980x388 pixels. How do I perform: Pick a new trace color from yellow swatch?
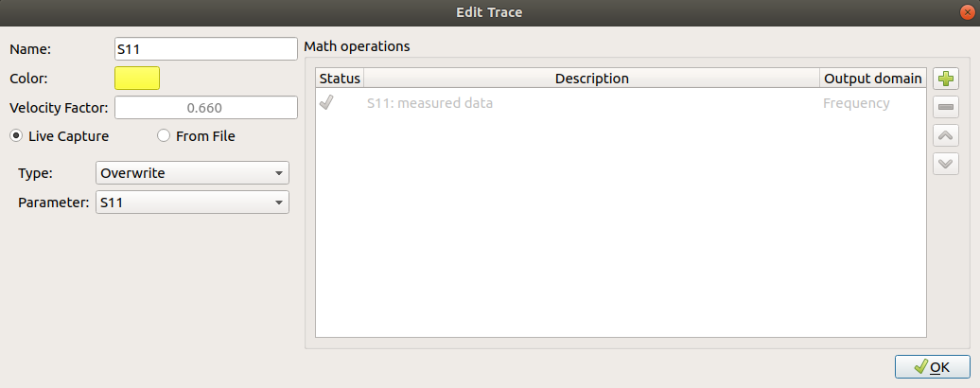click(137, 79)
